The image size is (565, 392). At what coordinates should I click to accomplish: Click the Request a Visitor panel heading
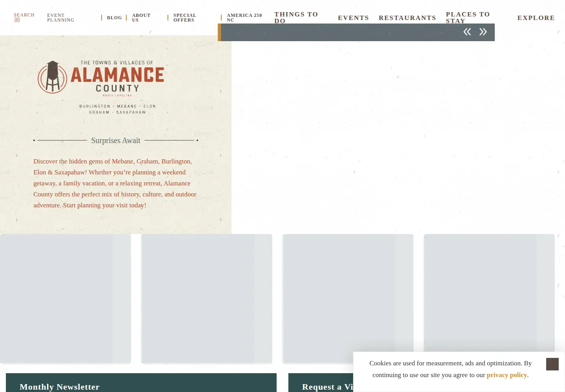(x=328, y=387)
